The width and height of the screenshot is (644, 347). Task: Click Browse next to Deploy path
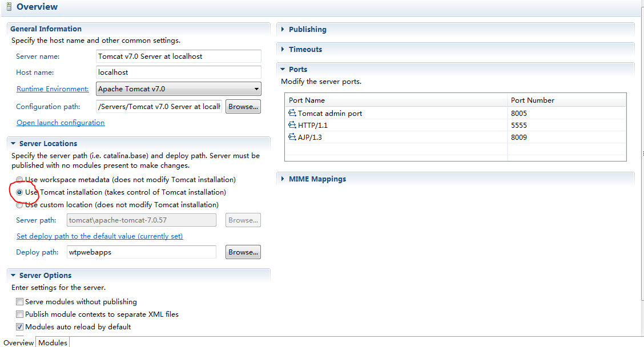click(243, 252)
